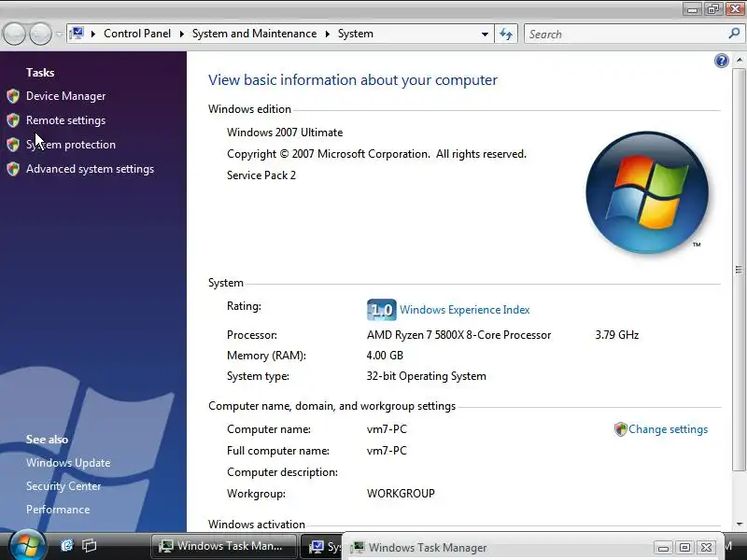Viewport: 747px width, 560px height.
Task: Open Security Center under See also
Action: (63, 486)
